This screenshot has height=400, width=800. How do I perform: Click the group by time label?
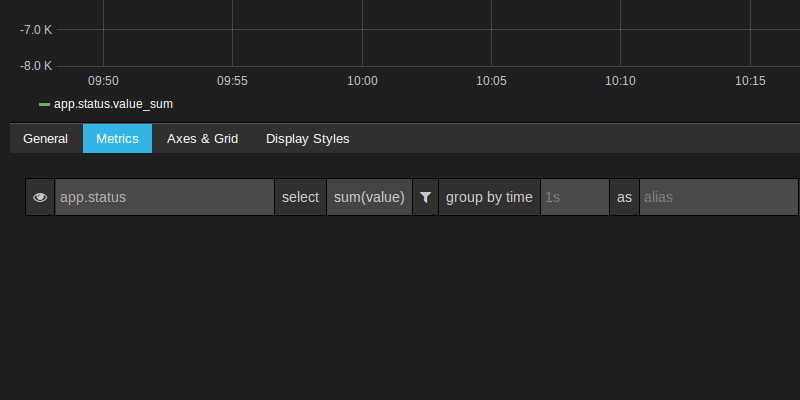(489, 197)
